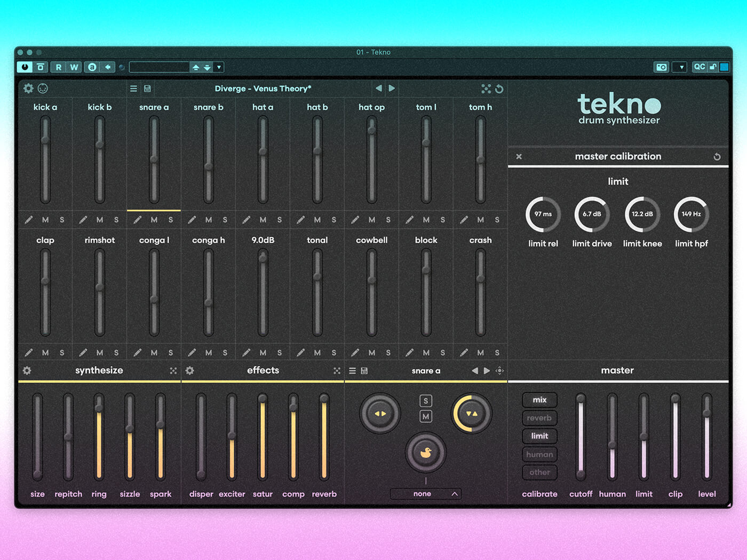This screenshot has width=747, height=560.
Task: Click the randomize dice icon in preset bar
Action: click(486, 89)
